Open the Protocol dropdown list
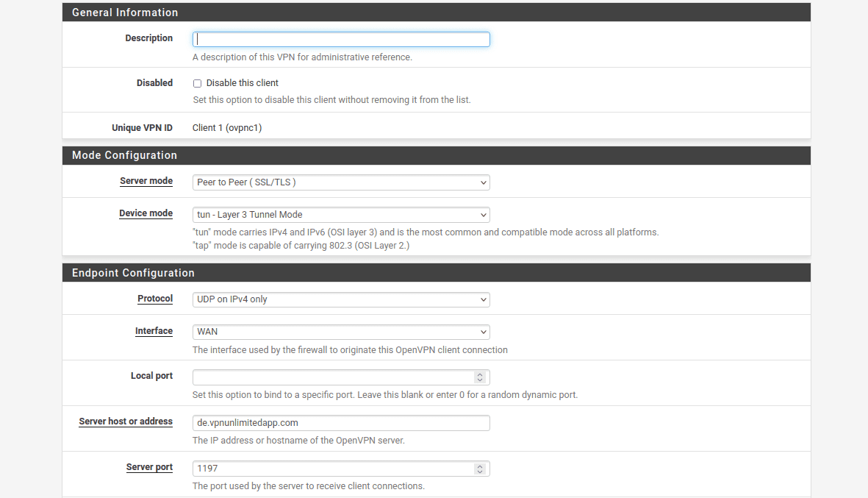Image resolution: width=868 pixels, height=498 pixels. [x=341, y=299]
